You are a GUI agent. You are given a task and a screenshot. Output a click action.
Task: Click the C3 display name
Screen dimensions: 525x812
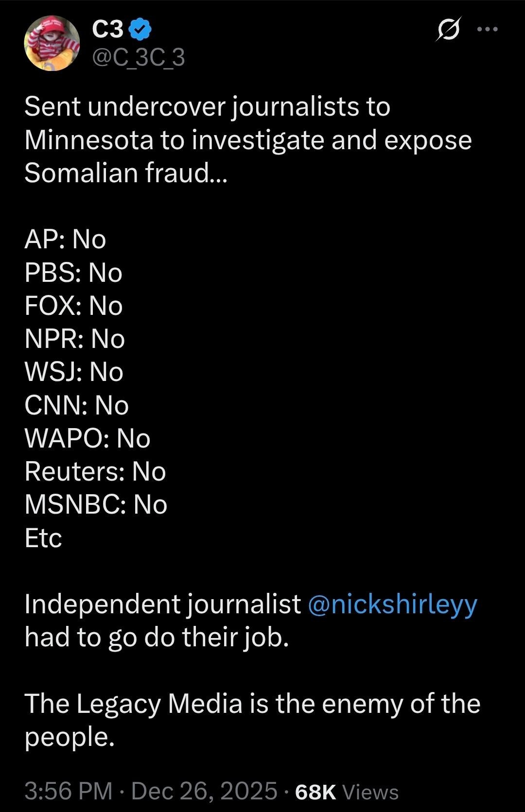point(108,30)
